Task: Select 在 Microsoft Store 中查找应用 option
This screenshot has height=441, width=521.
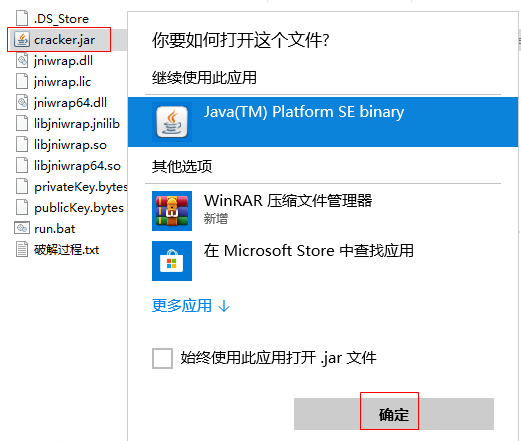Action: (x=323, y=261)
